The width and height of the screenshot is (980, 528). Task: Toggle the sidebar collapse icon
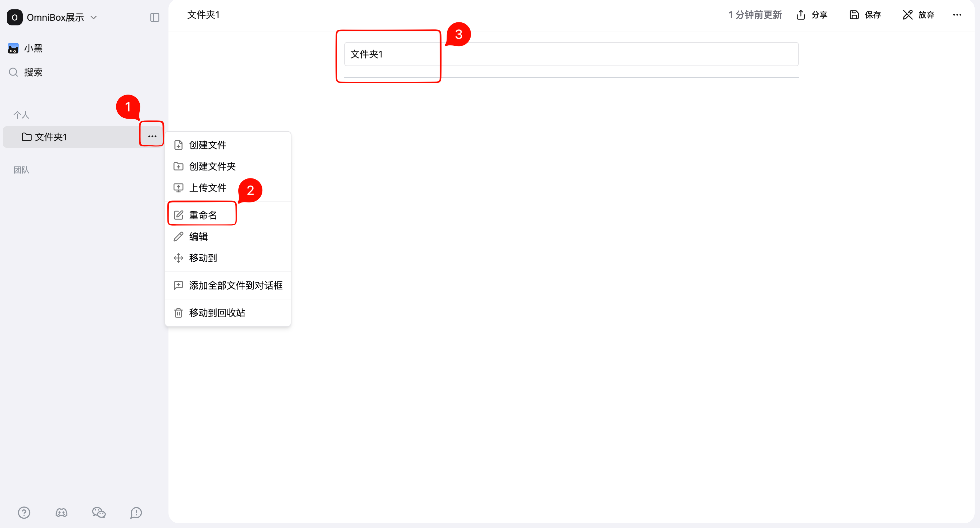pyautogui.click(x=154, y=17)
